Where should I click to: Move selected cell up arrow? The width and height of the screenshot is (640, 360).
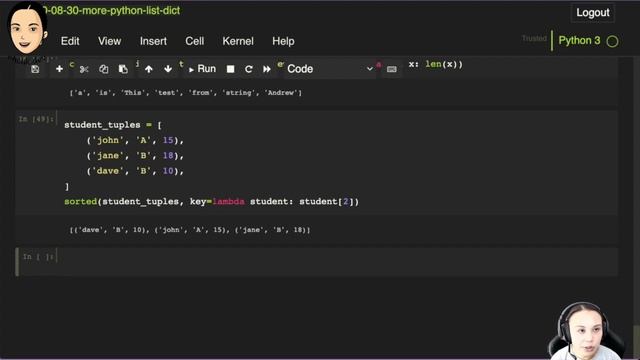point(149,69)
